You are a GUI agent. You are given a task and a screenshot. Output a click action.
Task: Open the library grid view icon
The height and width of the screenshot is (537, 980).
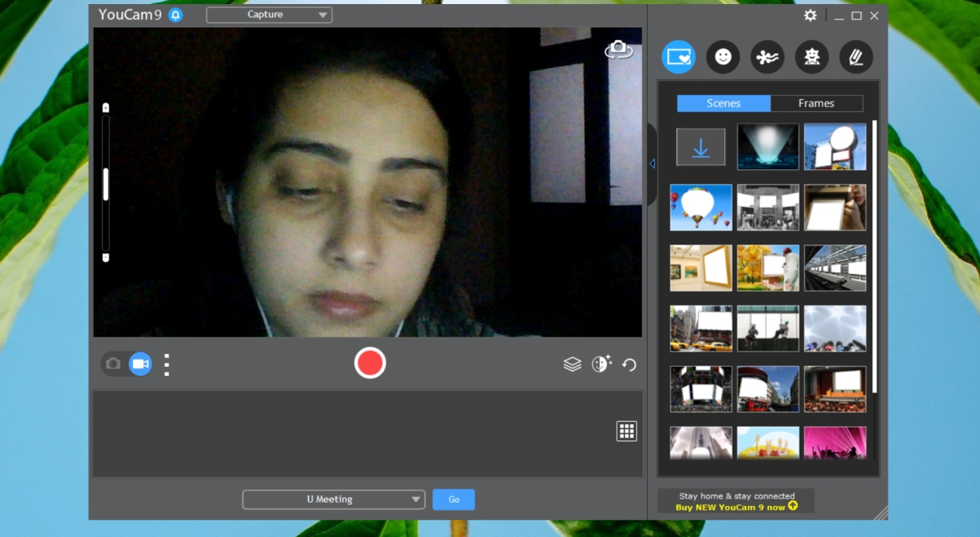(626, 432)
